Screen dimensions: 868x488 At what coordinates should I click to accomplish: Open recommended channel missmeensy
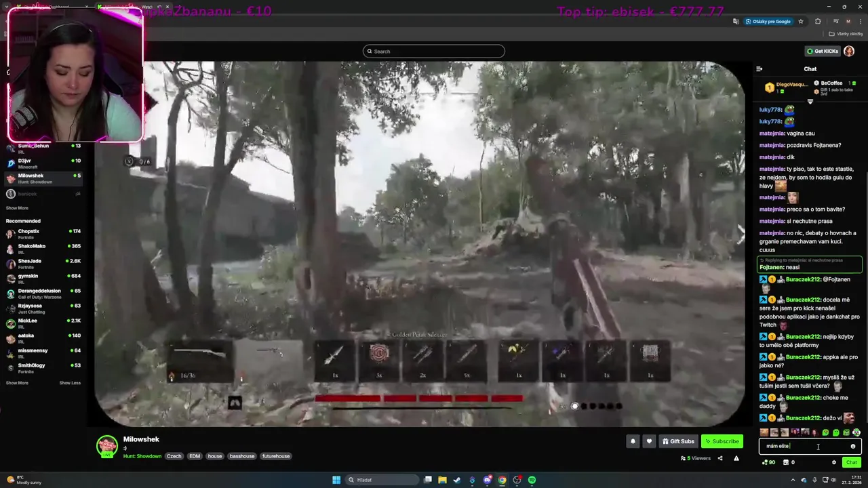pyautogui.click(x=43, y=353)
